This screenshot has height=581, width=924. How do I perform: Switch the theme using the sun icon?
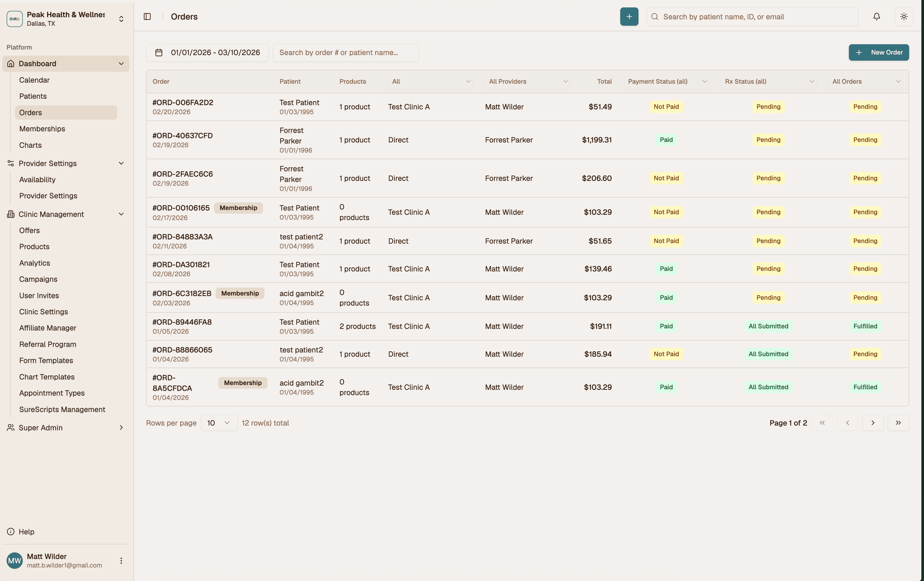point(904,16)
